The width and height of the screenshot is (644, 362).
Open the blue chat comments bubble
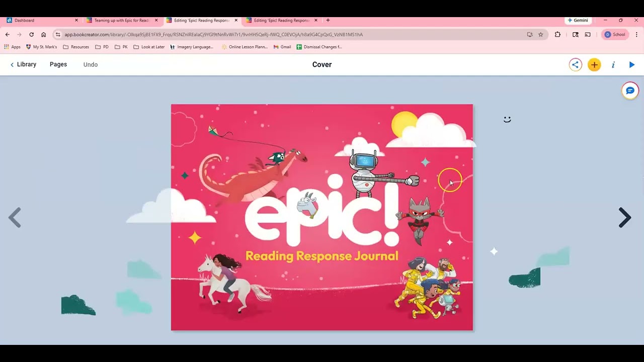[630, 90]
